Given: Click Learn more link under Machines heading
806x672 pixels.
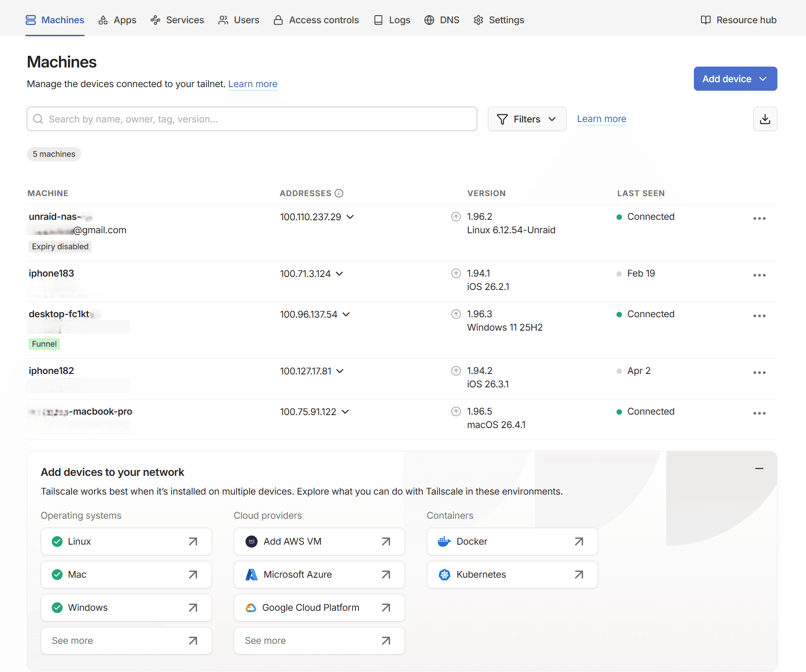Looking at the screenshot, I should [x=253, y=84].
